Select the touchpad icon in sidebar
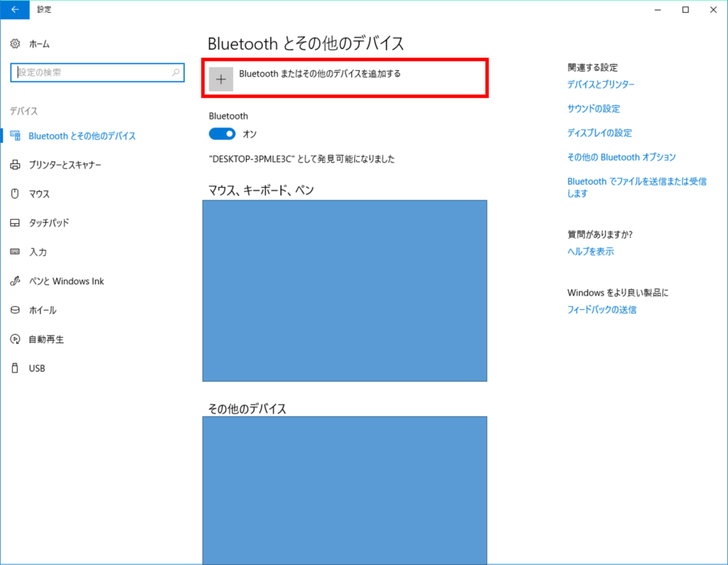The height and width of the screenshot is (565, 728). (15, 223)
